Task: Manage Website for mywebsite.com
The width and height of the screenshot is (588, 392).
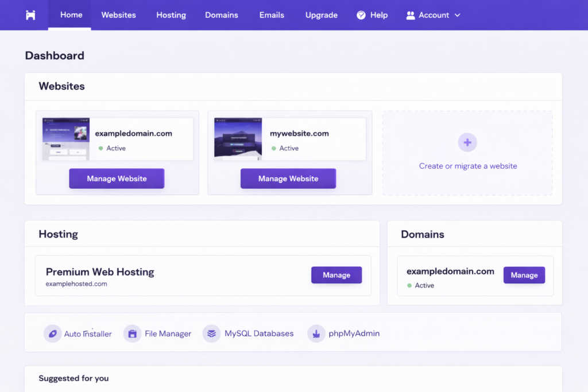Action: (x=288, y=178)
